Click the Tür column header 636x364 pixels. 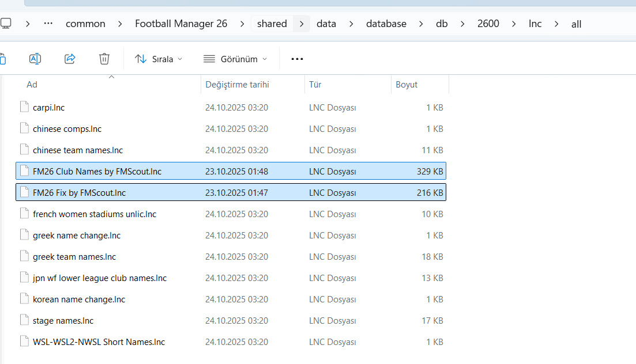[315, 85]
